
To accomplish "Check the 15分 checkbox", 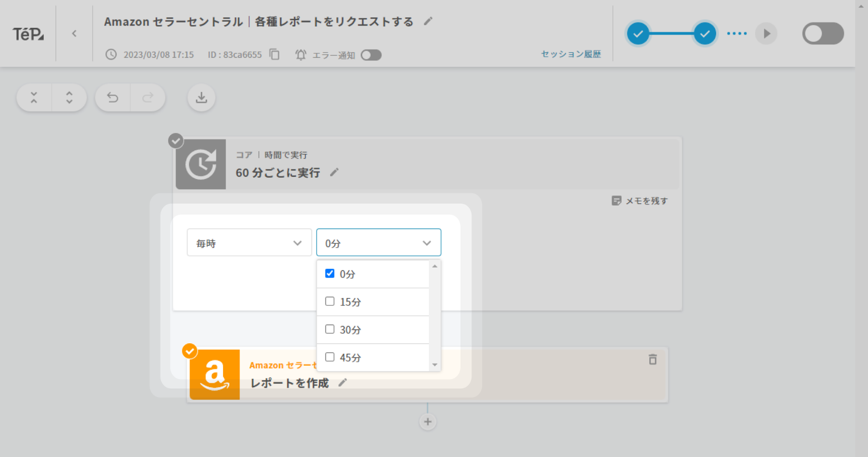I will pyautogui.click(x=330, y=301).
